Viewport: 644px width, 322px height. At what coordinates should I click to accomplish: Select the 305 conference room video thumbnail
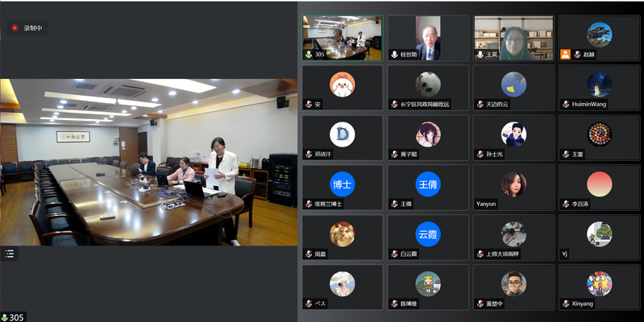(x=343, y=38)
